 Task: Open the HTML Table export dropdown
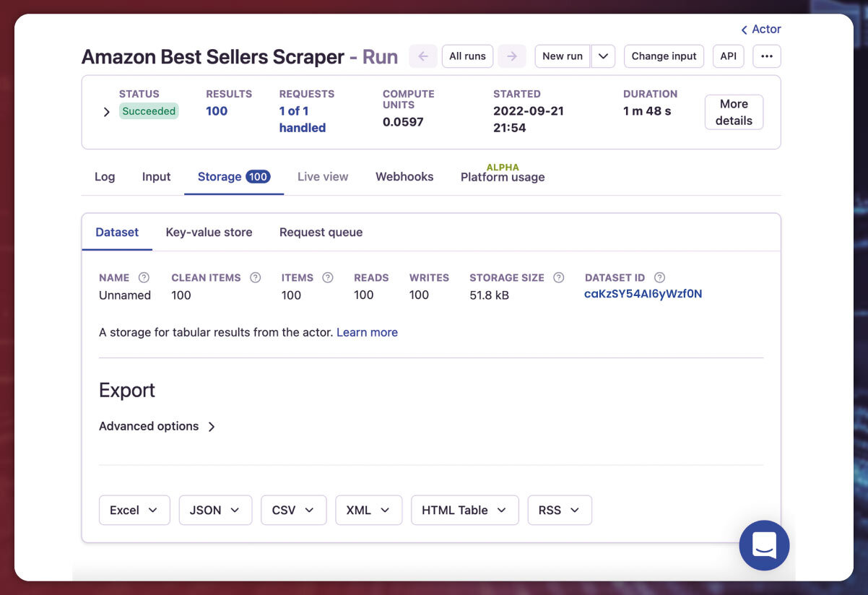pos(464,510)
